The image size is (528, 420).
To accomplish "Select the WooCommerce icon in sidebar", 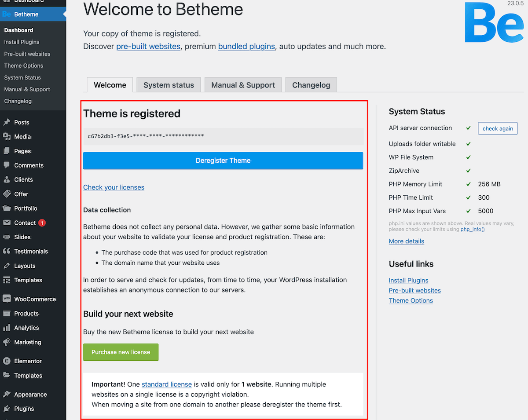I will point(7,299).
